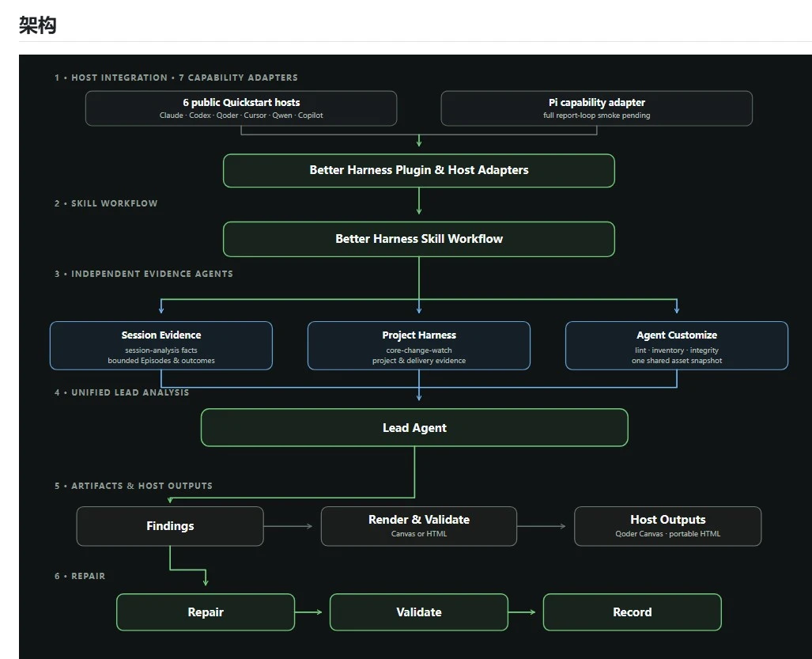Click 'lint · inventory · integrity' text
This screenshot has height=659, width=812.
(x=677, y=350)
